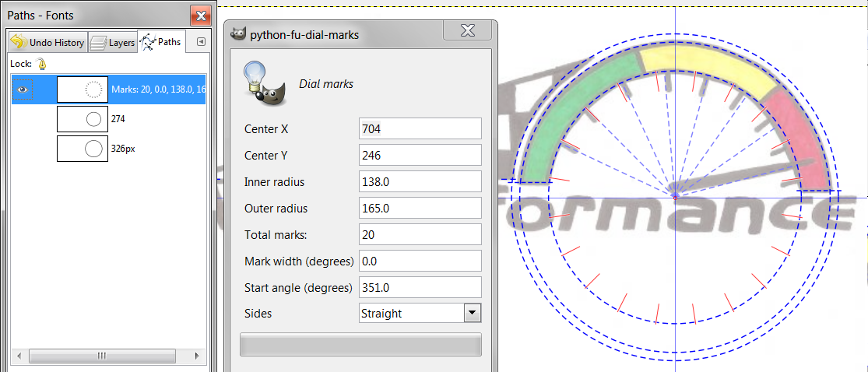Switch to the Layers tab
The height and width of the screenshot is (372, 868).
[112, 43]
